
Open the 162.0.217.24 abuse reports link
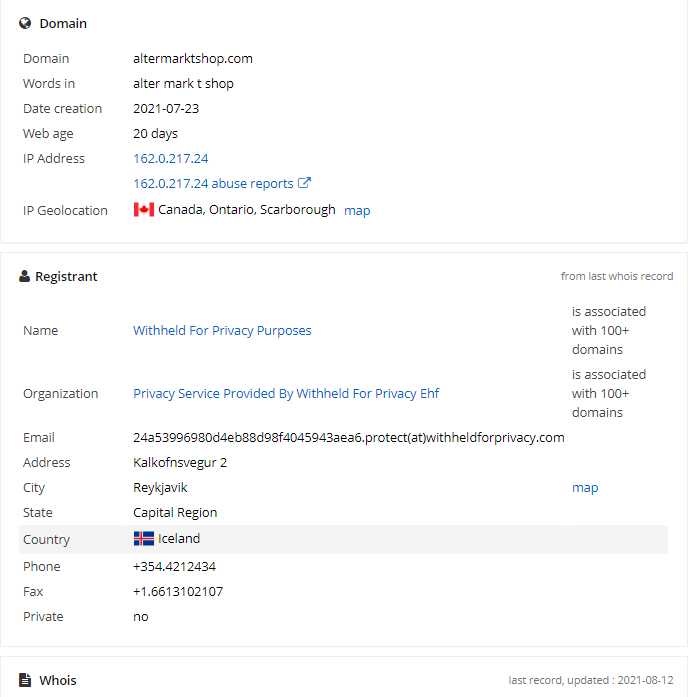coord(213,184)
